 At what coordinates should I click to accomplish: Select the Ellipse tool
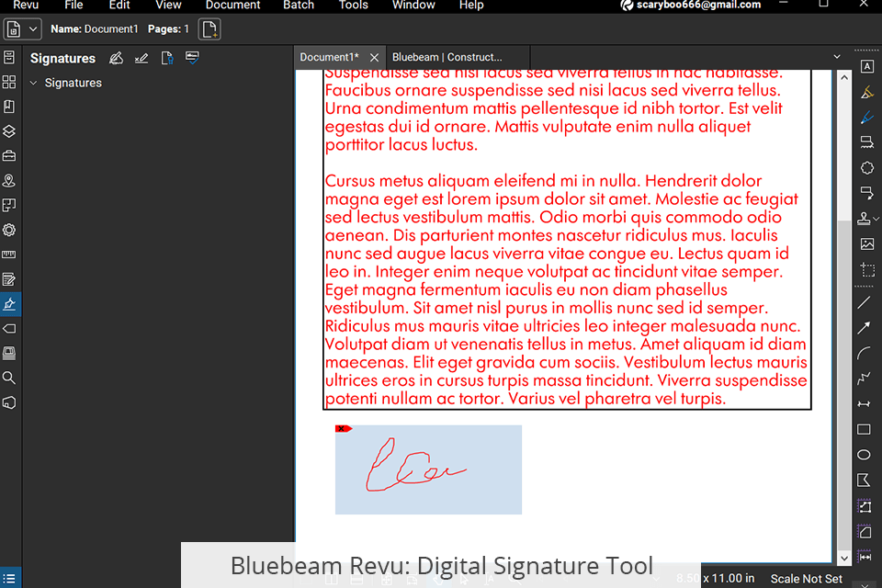pos(864,455)
